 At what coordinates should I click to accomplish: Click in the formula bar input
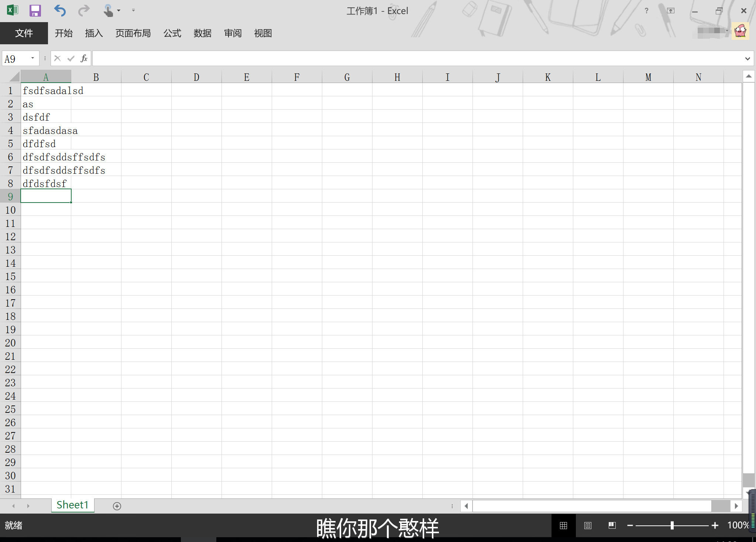(417, 58)
